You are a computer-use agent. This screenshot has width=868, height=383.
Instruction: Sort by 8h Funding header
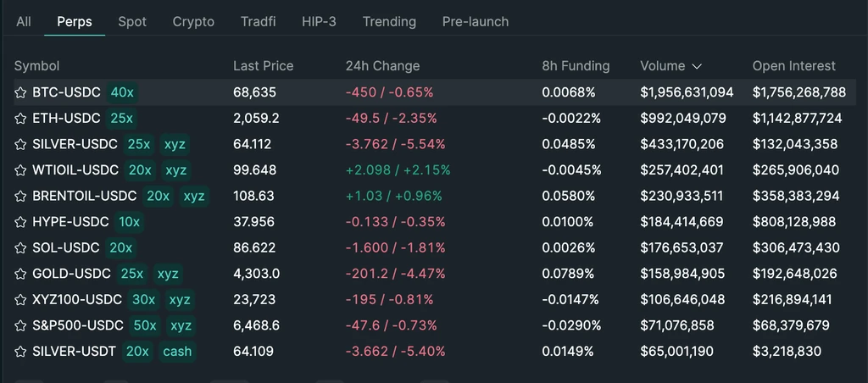click(576, 66)
